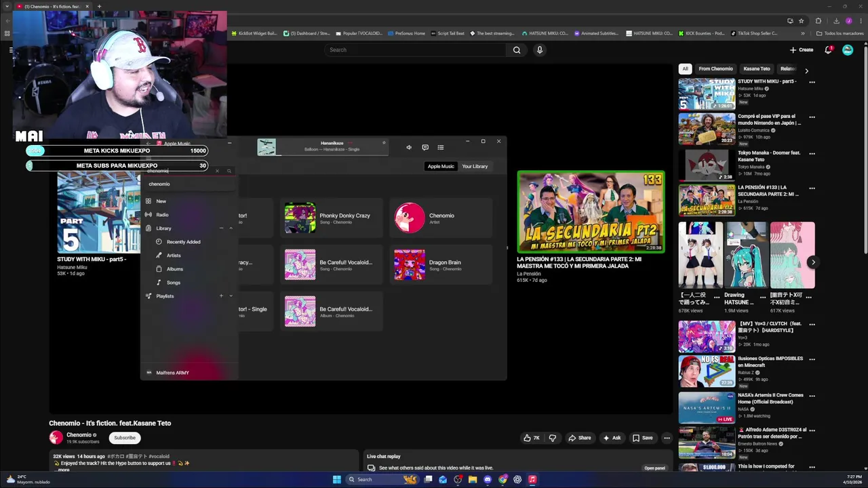Open Albums in Apple Music Library
This screenshot has height=488, width=868.
[190, 269]
